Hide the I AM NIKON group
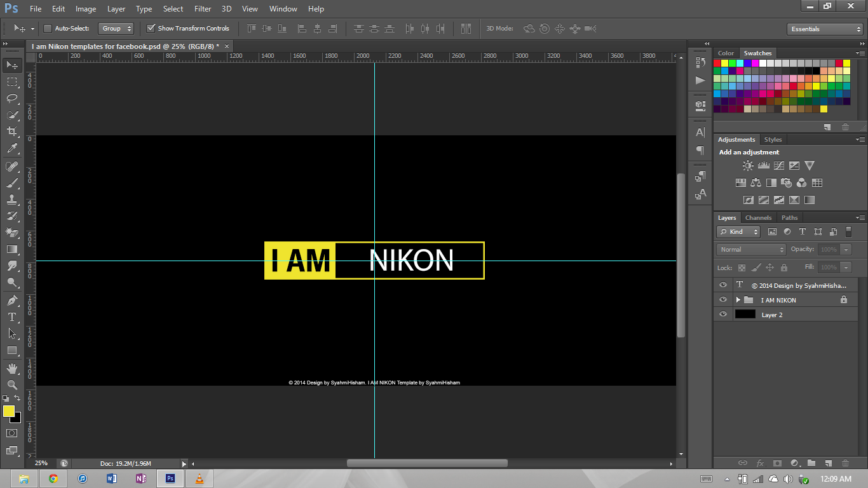 (722, 300)
